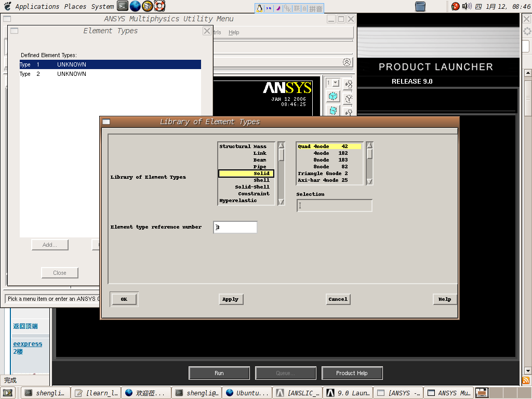Select 8node 183 element
Viewport: 532px width, 399px height.
[x=329, y=160]
